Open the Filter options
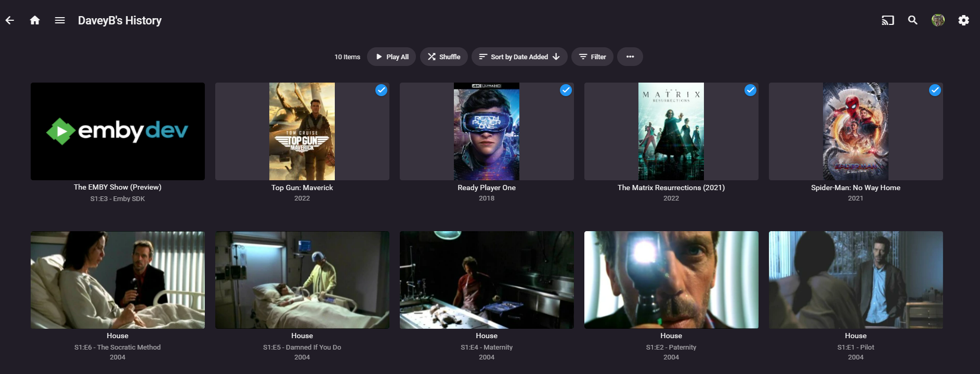980x374 pixels. click(592, 57)
